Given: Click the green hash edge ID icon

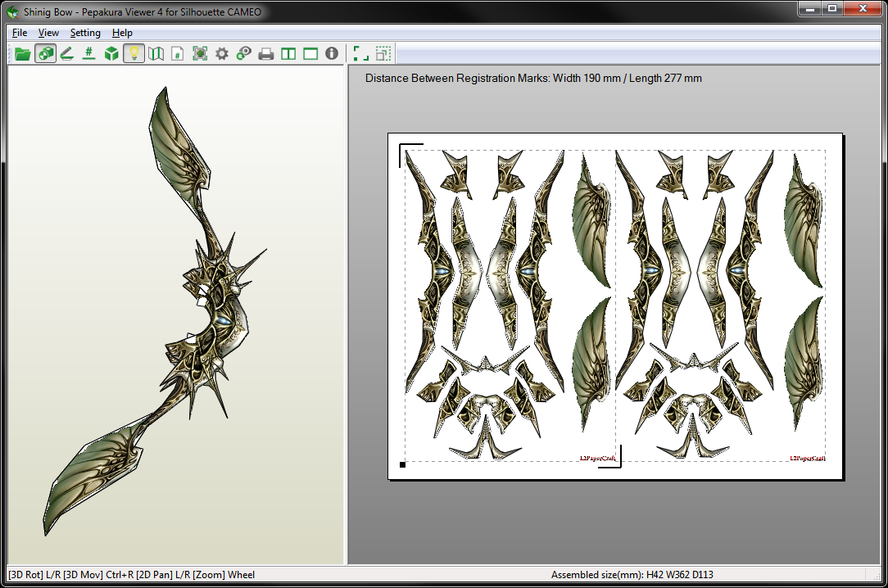Looking at the screenshot, I should 89,54.
